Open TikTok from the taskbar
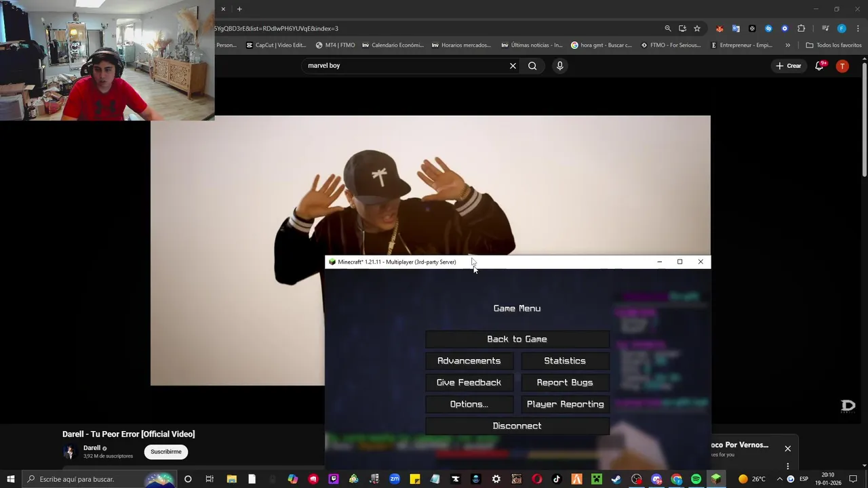868x488 pixels. (x=557, y=479)
